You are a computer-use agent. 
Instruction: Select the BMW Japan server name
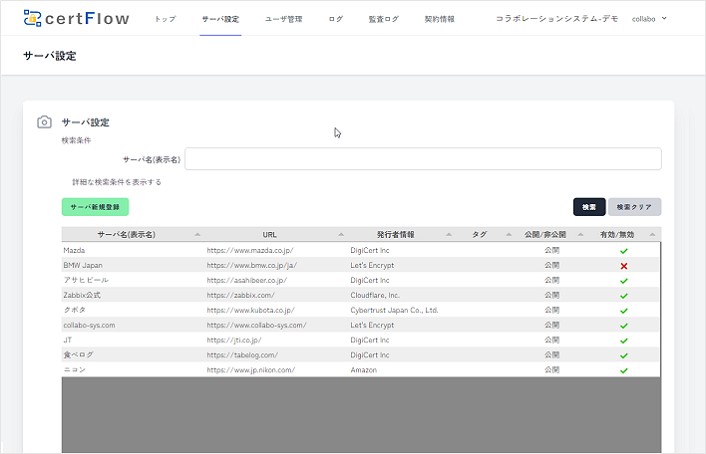[83, 265]
